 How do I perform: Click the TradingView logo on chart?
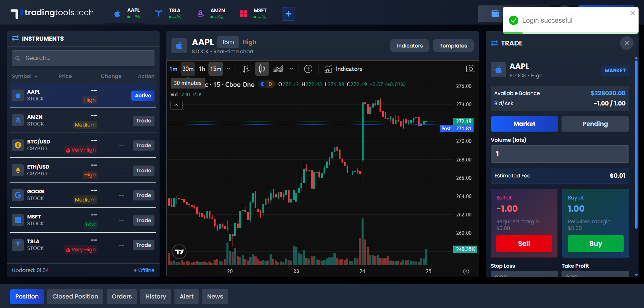point(179,252)
